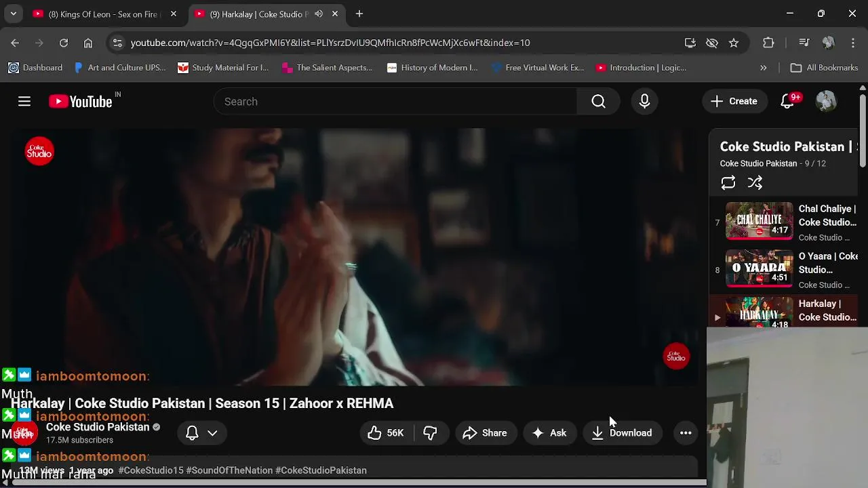The image size is (868, 488).
Task: Open History of Modern I bookmark
Action: (x=432, y=68)
